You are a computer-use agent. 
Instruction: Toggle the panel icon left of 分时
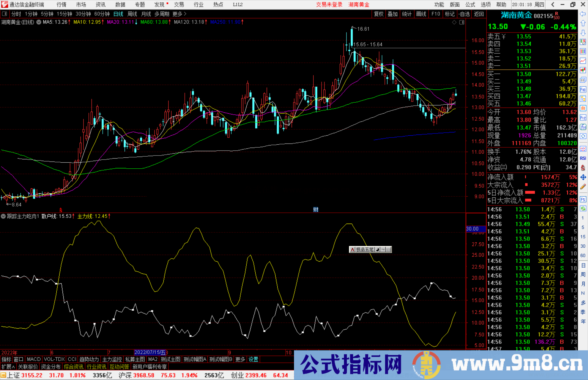pos(5,14)
